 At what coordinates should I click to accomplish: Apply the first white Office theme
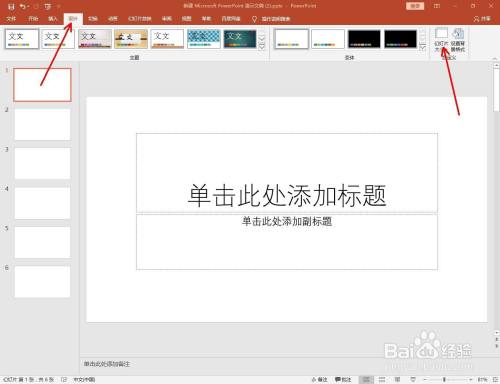click(x=22, y=39)
